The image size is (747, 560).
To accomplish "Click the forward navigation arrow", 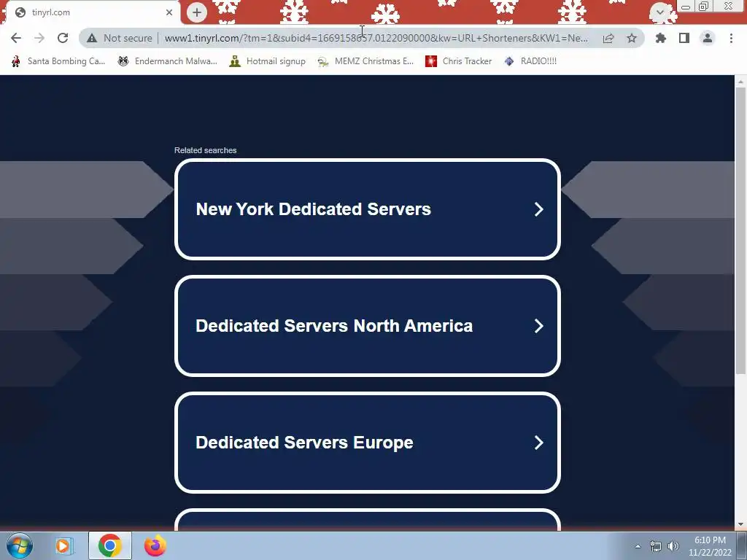I will (x=39, y=38).
